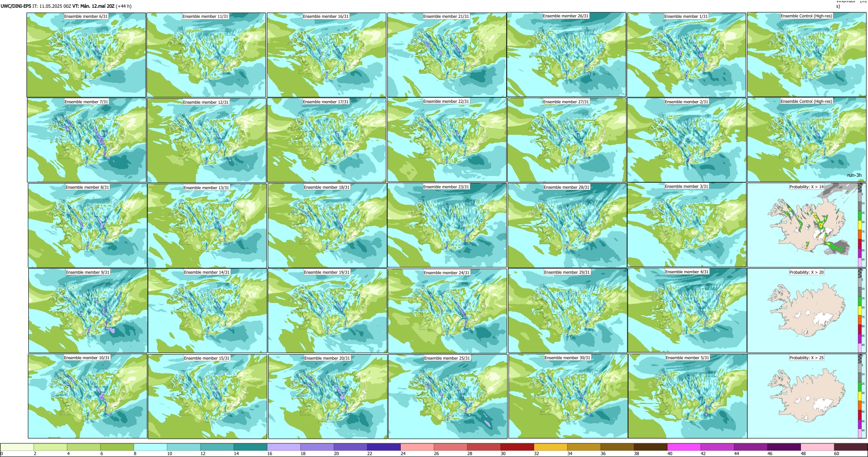
Task: Open the Ensemble member 30/31 wind map
Action: coord(568,396)
